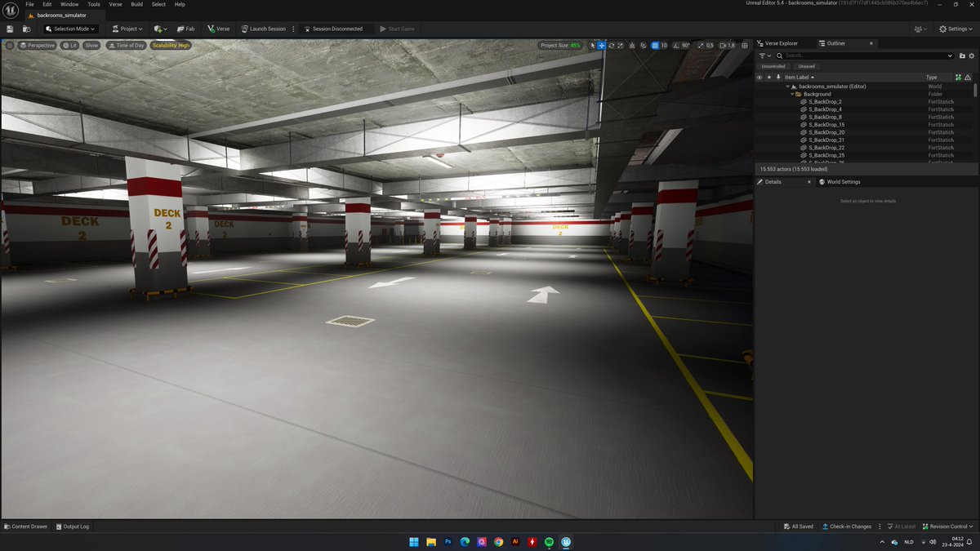Open Launch Session options three-dot menu
Screen dimensions: 980x551
[293, 29]
